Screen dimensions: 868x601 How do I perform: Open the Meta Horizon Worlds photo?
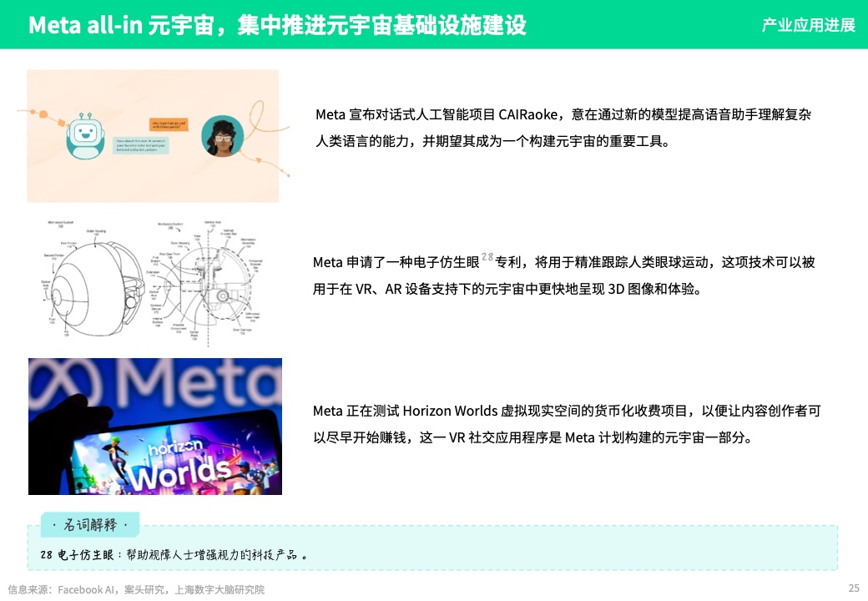(155, 426)
